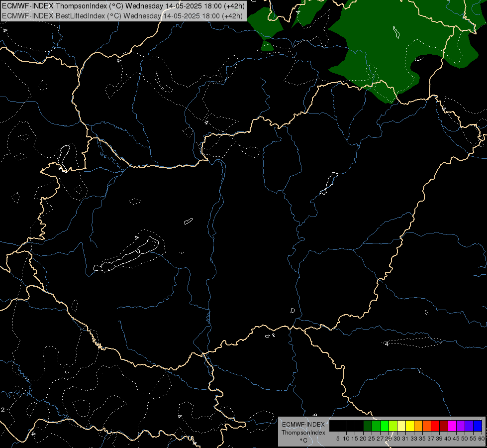Click the legend scale value 60
The height and width of the screenshot is (448, 487).
pyautogui.click(x=482, y=439)
